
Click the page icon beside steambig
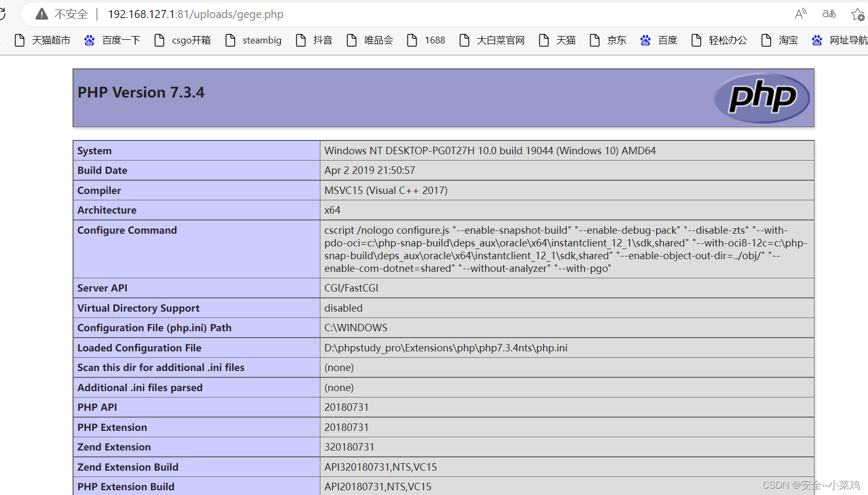(230, 40)
